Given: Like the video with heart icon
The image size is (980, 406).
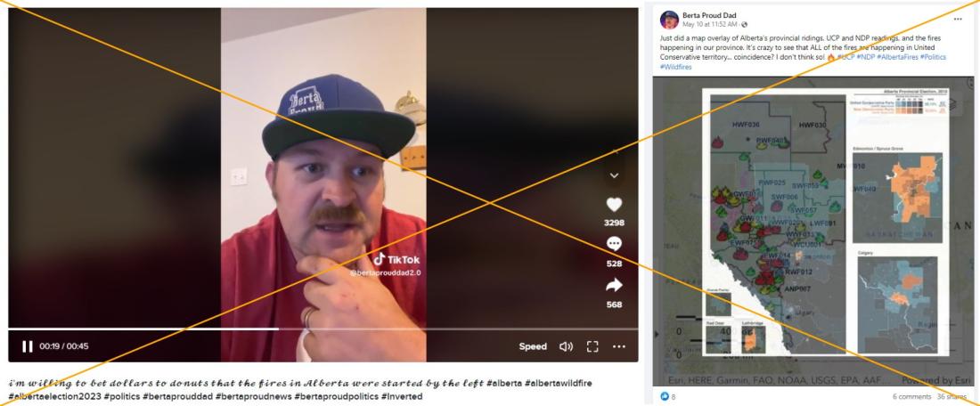Looking at the screenshot, I should tap(614, 205).
